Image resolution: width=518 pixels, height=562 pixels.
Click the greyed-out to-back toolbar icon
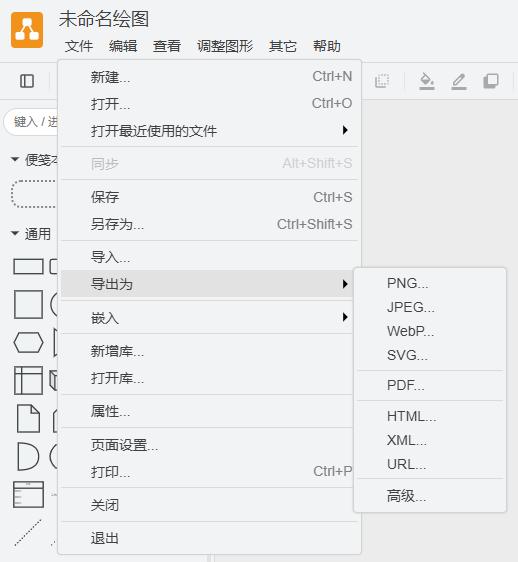pos(382,81)
